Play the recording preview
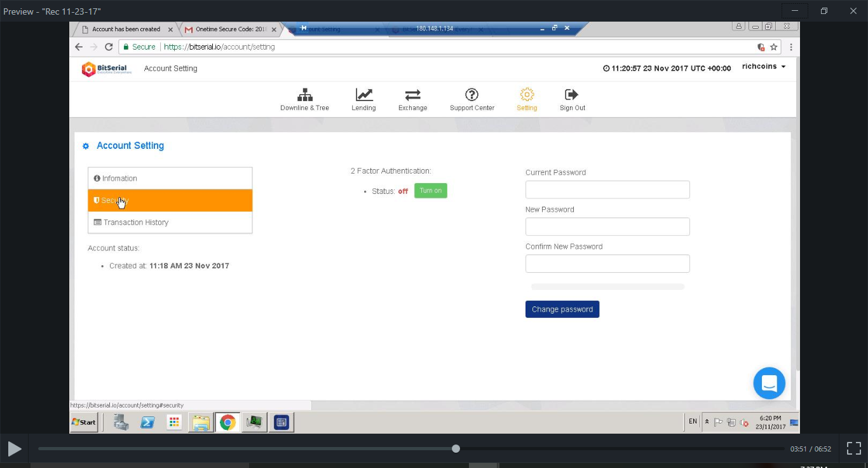 [x=14, y=449]
